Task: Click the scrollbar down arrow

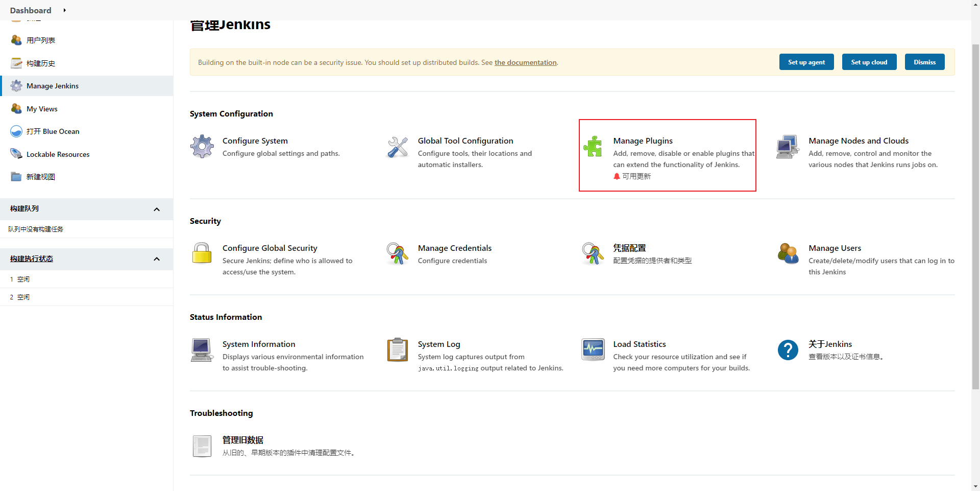Action: (x=975, y=486)
